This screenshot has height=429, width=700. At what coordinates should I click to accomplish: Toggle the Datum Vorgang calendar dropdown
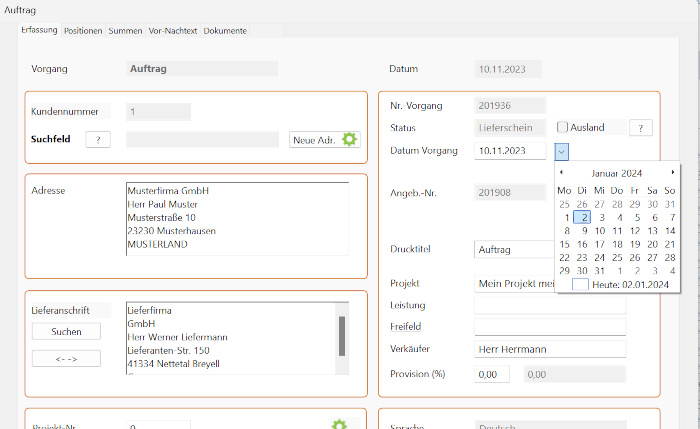(562, 151)
